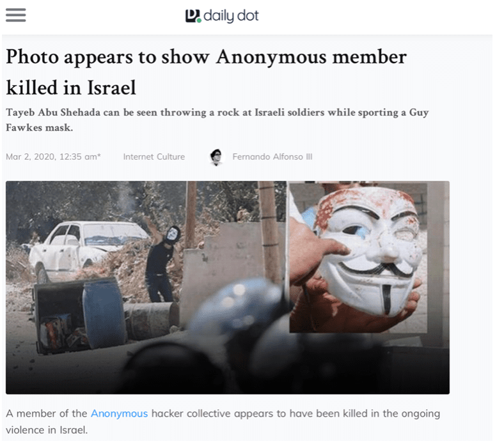Screen dimensions: 504x446
Task: Click the subheading mentioning Tayeb Abu Shehada
Action: point(217,119)
